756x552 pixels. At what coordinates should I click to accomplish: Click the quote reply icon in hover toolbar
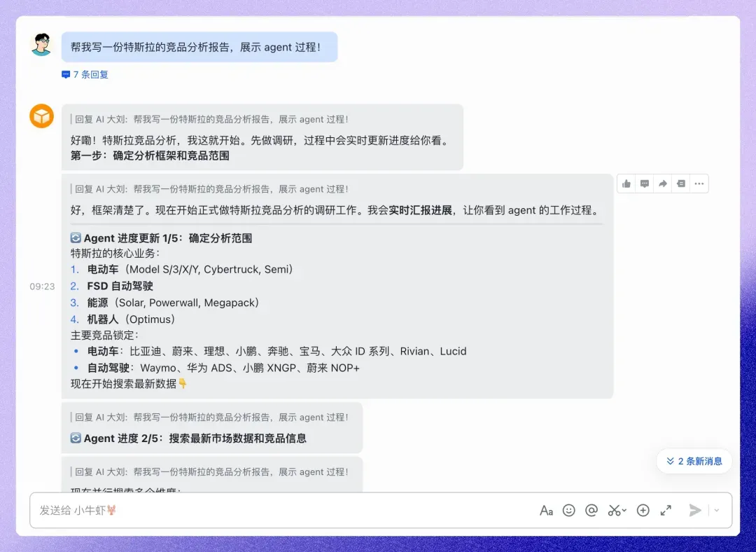pyautogui.click(x=681, y=184)
